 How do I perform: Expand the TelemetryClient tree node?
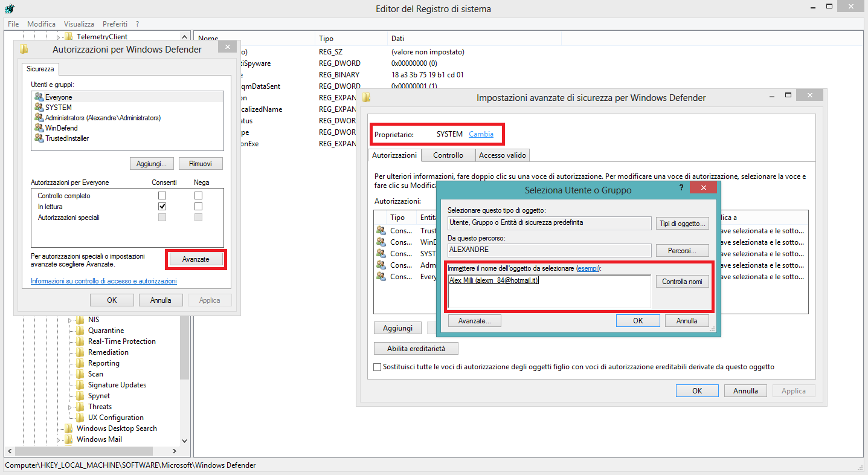click(59, 37)
